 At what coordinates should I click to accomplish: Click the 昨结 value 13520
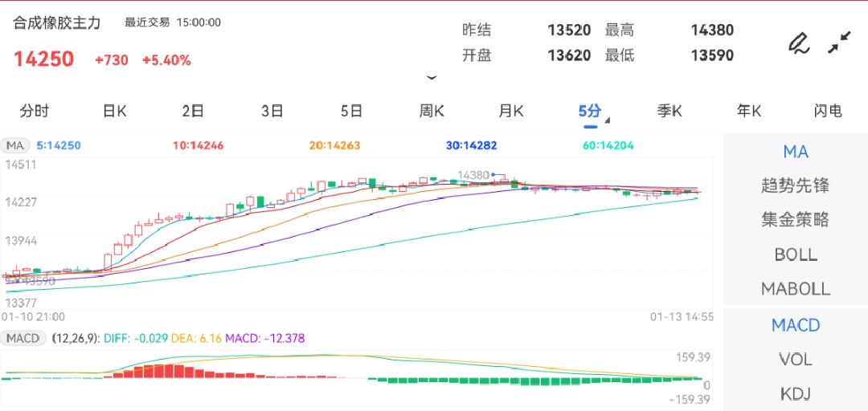coord(569,30)
